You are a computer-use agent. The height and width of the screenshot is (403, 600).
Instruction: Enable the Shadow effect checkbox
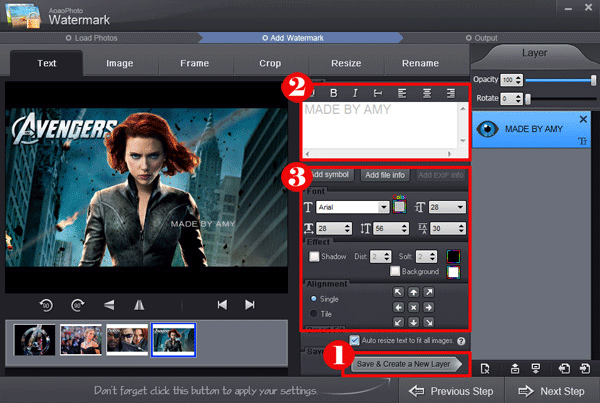click(x=314, y=256)
